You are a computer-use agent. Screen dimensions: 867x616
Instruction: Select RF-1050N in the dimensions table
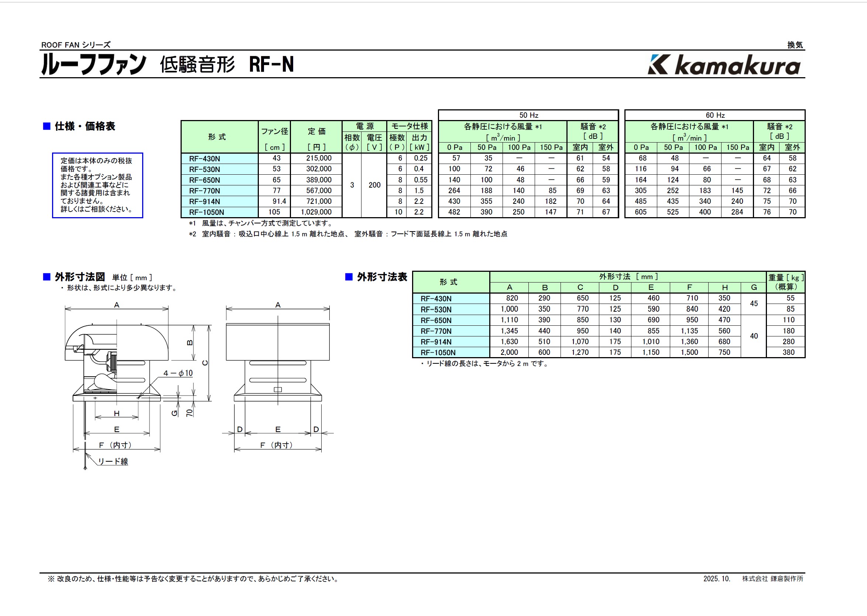point(438,352)
